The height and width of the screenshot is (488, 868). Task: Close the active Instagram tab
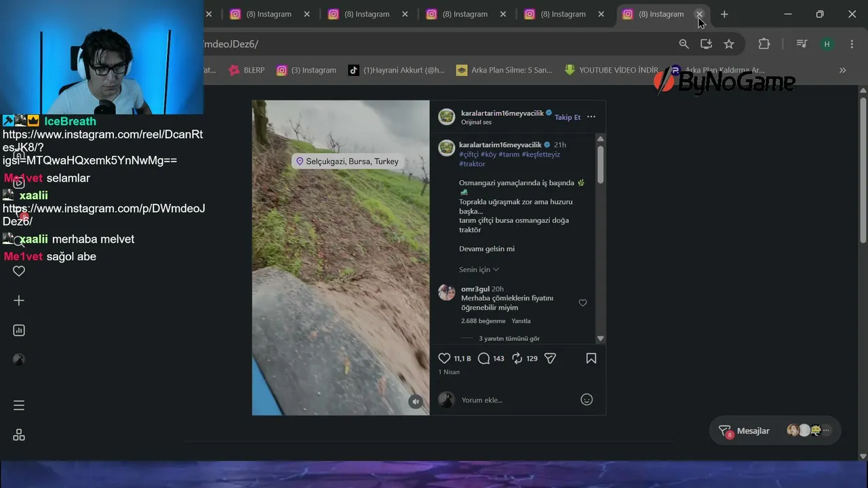click(699, 14)
